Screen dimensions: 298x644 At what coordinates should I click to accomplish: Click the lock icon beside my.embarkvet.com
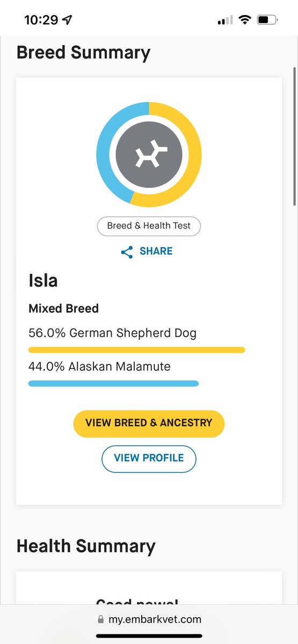click(x=101, y=619)
